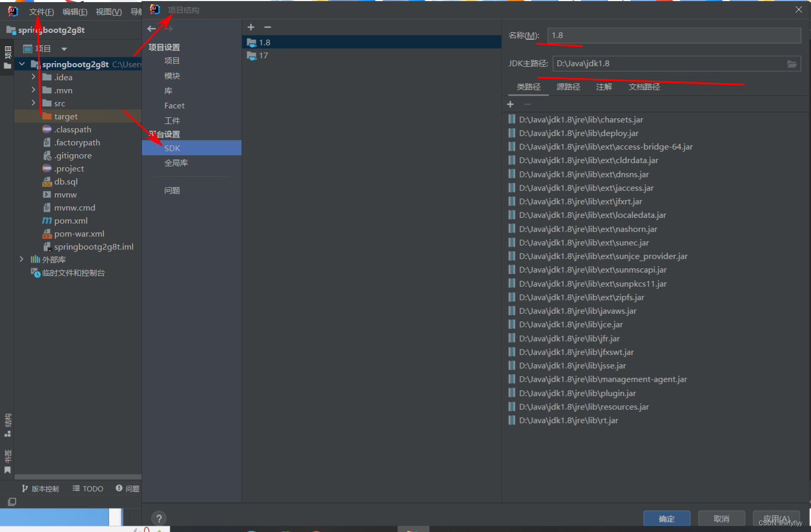
Task: Open the .gitignore file
Action: (72, 156)
